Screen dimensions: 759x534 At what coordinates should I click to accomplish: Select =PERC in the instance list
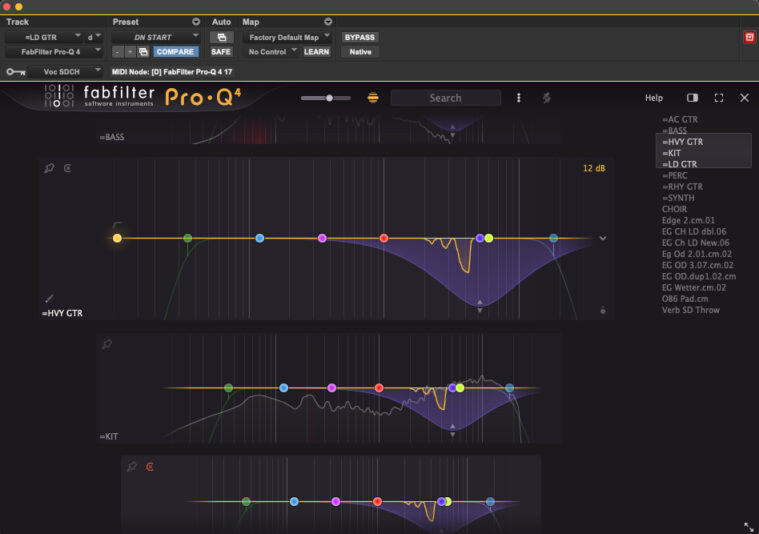point(675,175)
